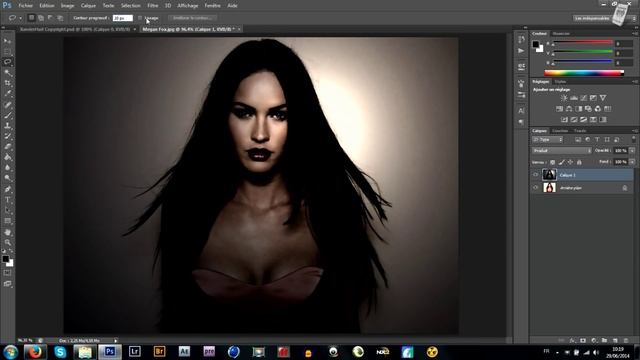
Task: Select the Eraser tool
Action: click(x=8, y=147)
